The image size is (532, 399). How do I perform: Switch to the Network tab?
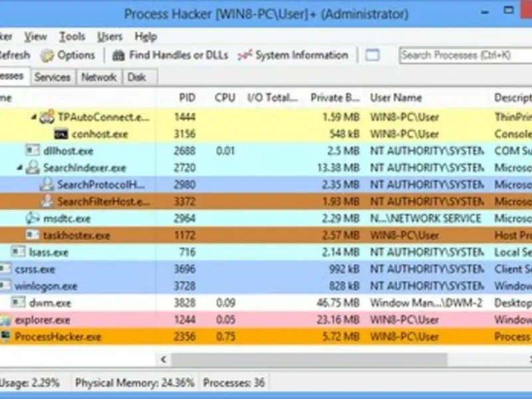pos(98,77)
